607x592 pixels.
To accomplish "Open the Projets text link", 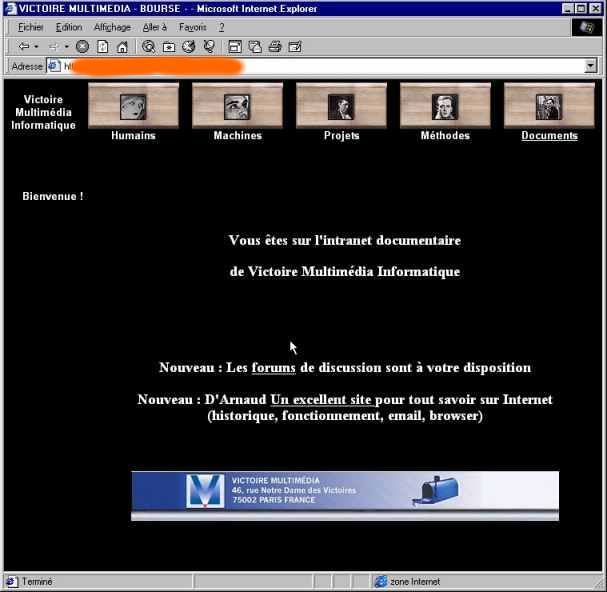I will pyautogui.click(x=341, y=136).
